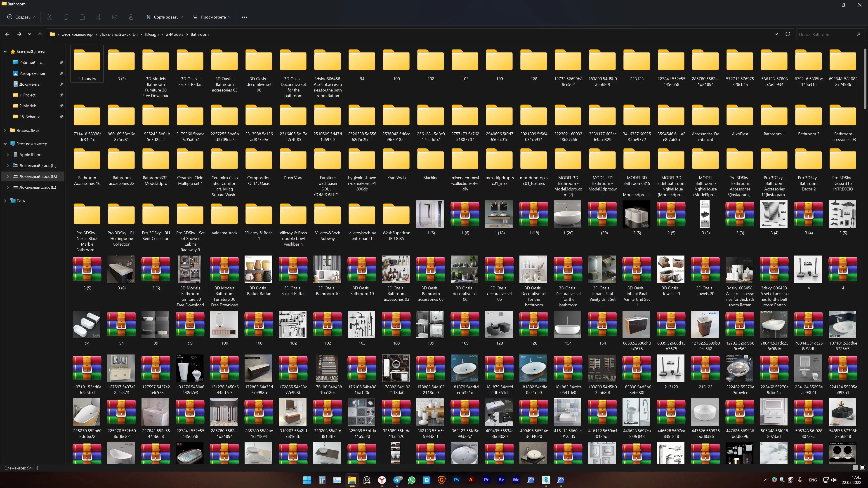This screenshot has height=488, width=868.
Task: Refresh the current folder view
Action: click(788, 34)
